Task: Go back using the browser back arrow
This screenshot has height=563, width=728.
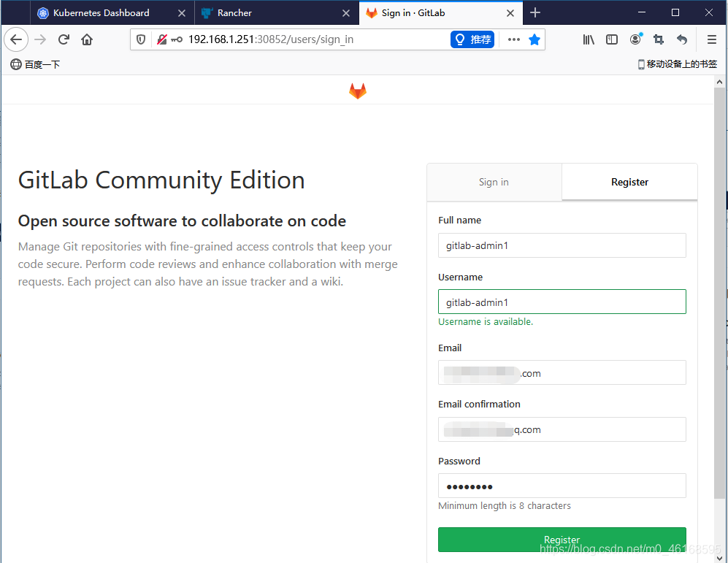Action: [16, 39]
